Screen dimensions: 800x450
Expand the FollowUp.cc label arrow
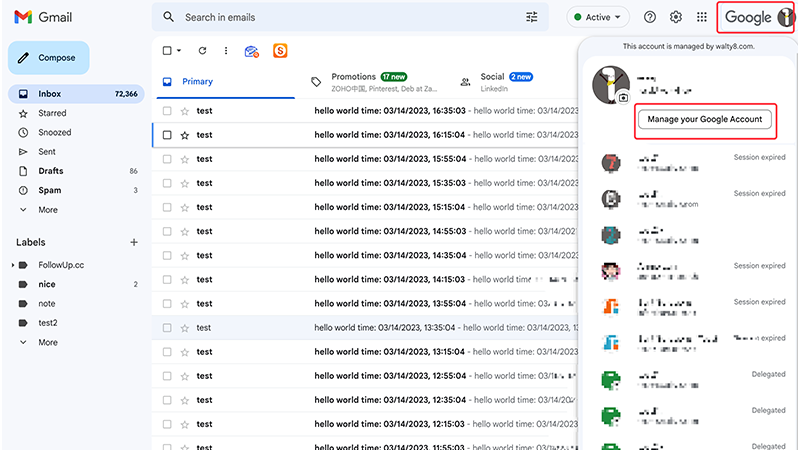[13, 265]
